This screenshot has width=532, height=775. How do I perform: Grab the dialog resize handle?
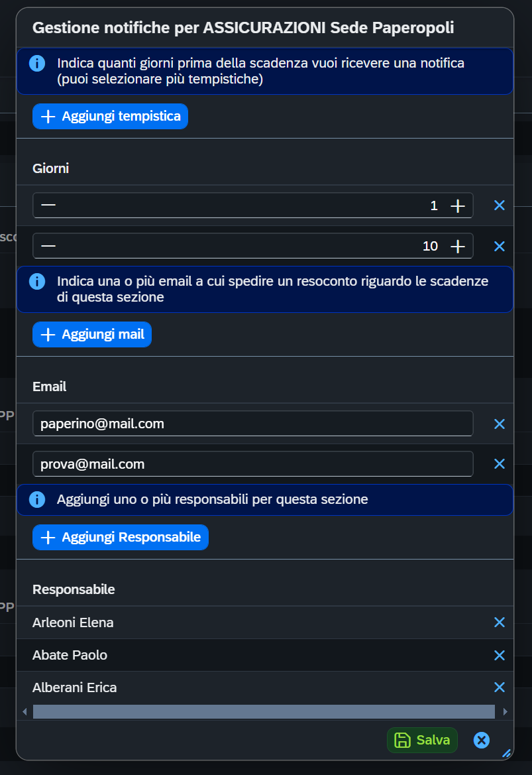pos(507,753)
